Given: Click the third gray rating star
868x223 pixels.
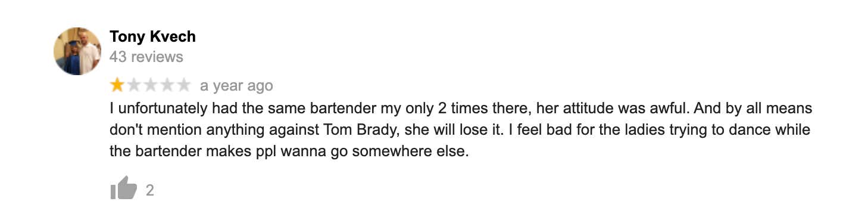Looking at the screenshot, I should click(151, 86).
